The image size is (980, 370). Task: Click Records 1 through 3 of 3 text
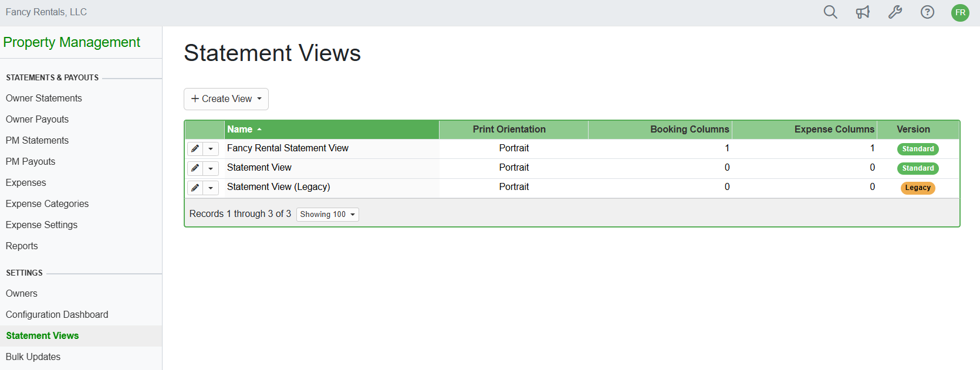(x=240, y=214)
